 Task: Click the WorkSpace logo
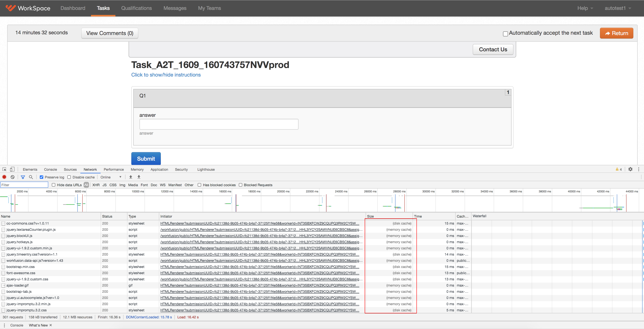(28, 8)
